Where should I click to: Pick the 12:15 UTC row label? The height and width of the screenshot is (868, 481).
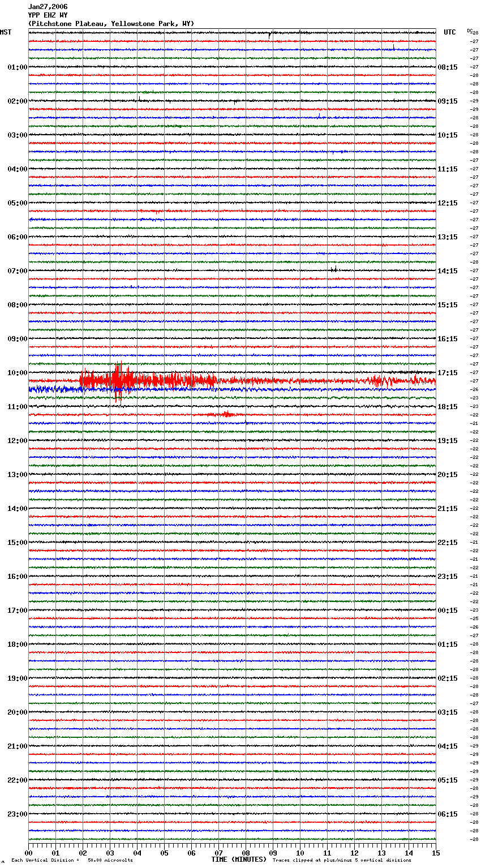pos(448,203)
